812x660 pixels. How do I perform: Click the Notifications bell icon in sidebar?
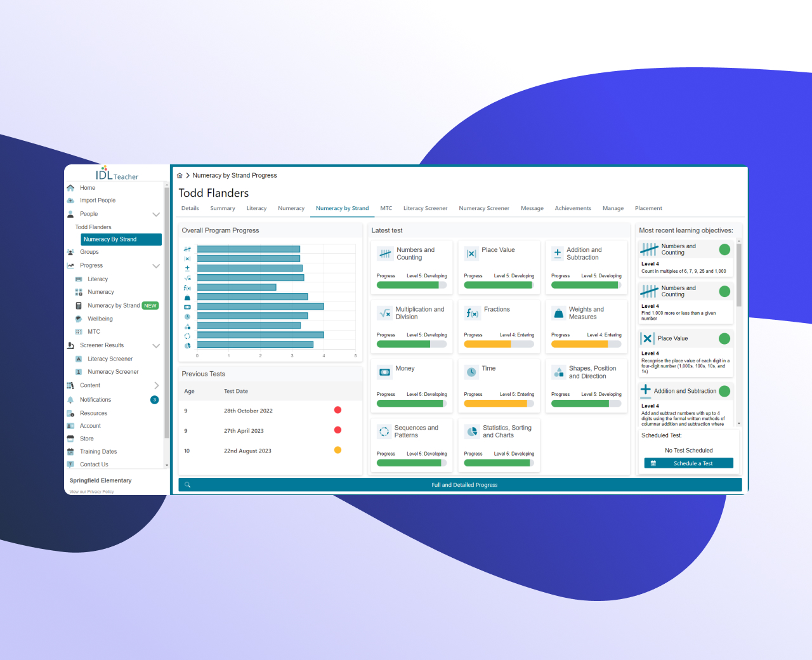tap(70, 400)
